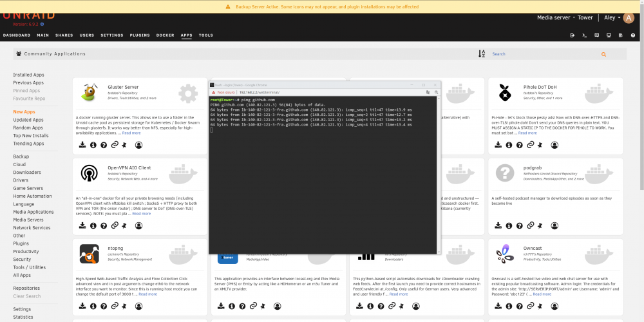Open the Plugins menu item
The width and height of the screenshot is (644, 322).
[140, 35]
